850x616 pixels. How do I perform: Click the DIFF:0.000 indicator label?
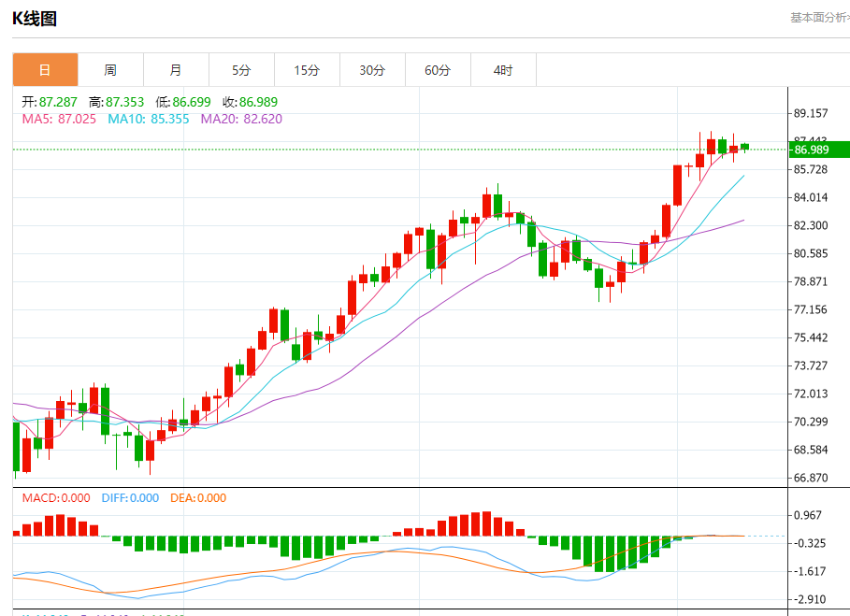(130, 498)
